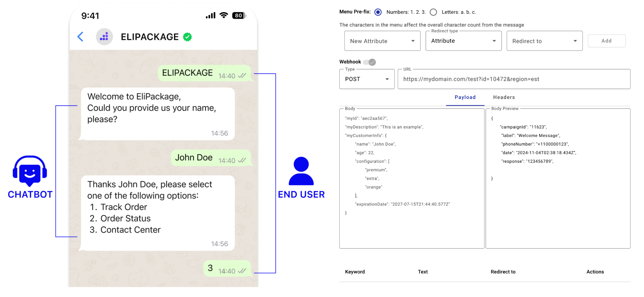Viewport: 644px width, 297px height.
Task: Tap the Wi-Fi icon in phone status bar
Action: pyautogui.click(x=223, y=15)
